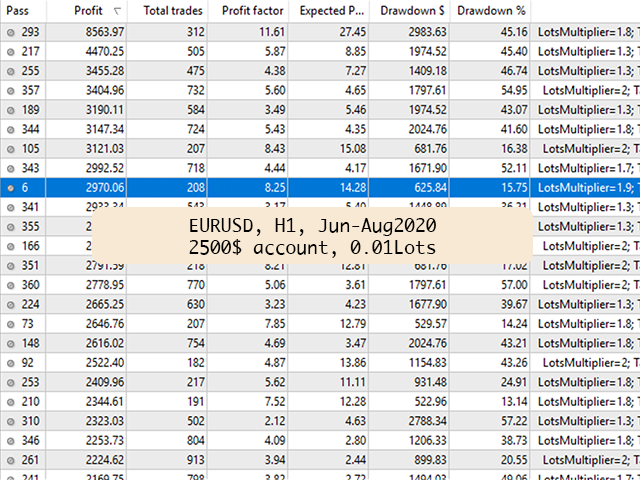Click drawdown 625.84 in highlighted row
Viewport: 640px width, 480px height.
(x=431, y=188)
